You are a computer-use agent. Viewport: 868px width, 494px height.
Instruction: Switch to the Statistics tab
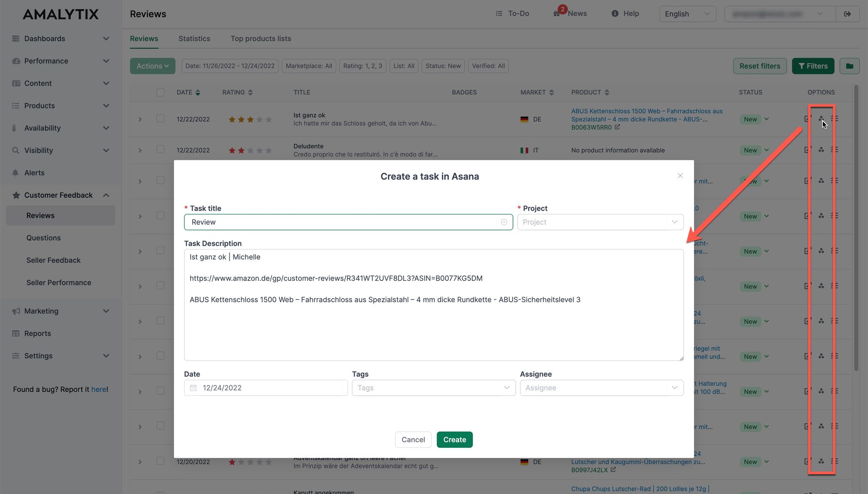194,39
